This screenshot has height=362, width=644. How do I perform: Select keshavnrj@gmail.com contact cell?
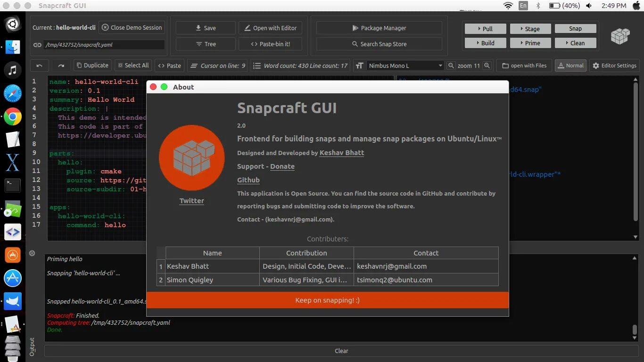pos(426,266)
